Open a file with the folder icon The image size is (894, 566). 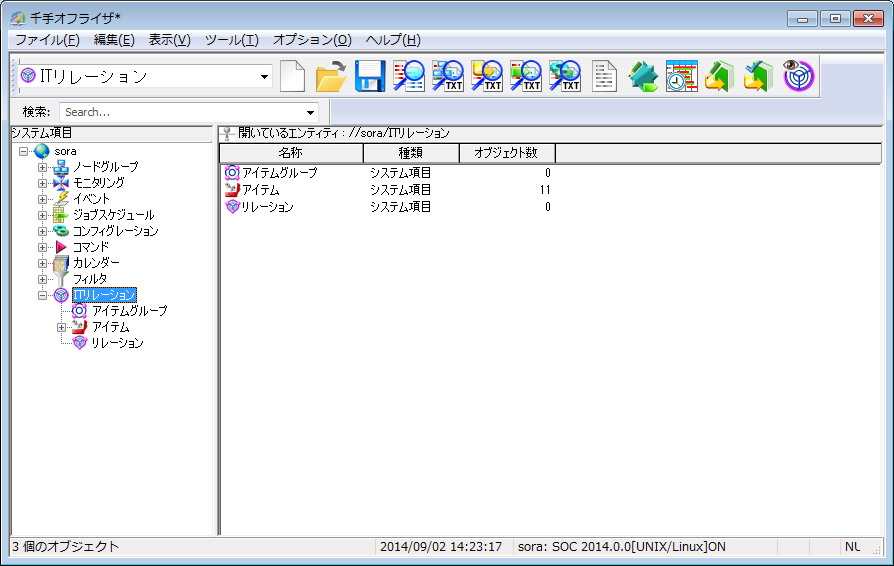point(331,76)
